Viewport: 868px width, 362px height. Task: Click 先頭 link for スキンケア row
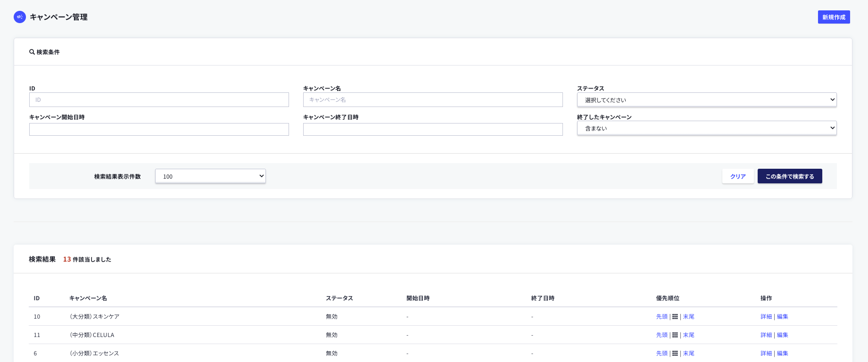coord(661,317)
